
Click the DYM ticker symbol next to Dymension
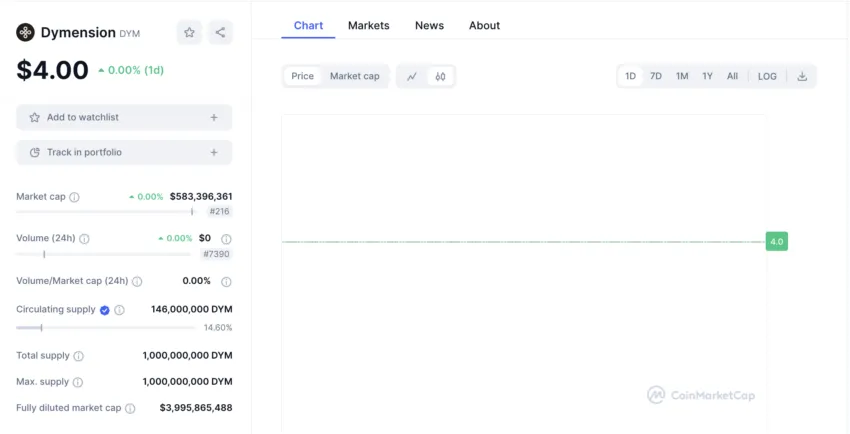(x=130, y=34)
